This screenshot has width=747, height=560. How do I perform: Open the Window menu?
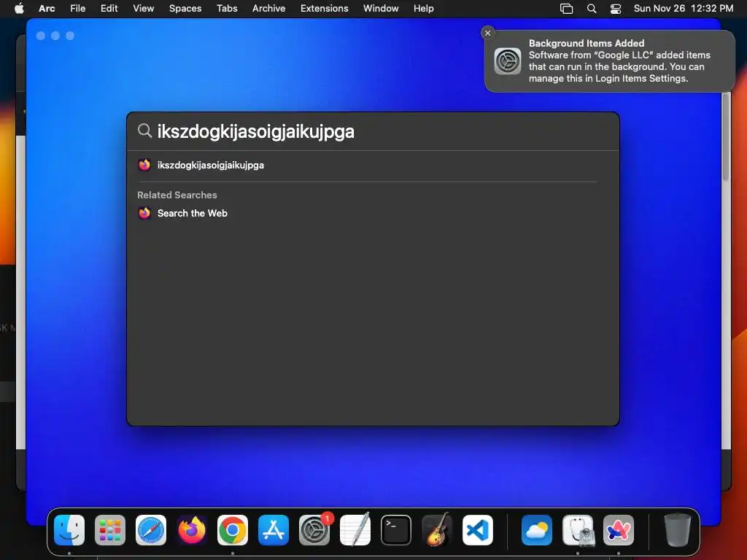point(381,8)
